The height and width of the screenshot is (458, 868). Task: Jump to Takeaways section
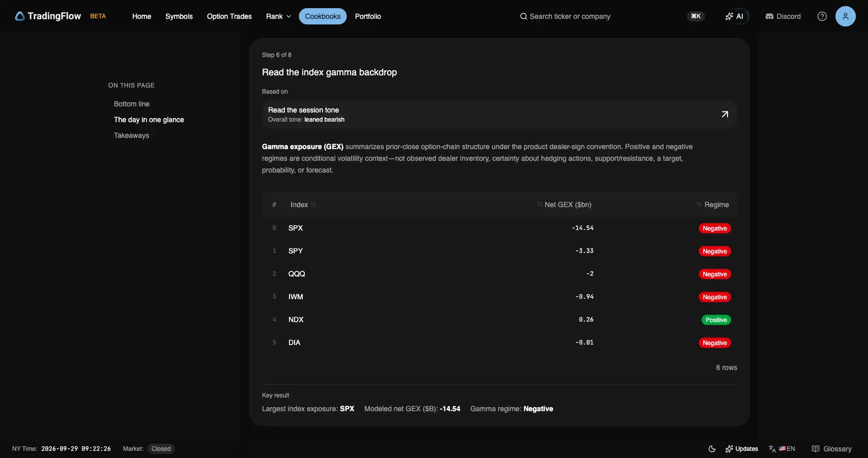[x=131, y=135]
